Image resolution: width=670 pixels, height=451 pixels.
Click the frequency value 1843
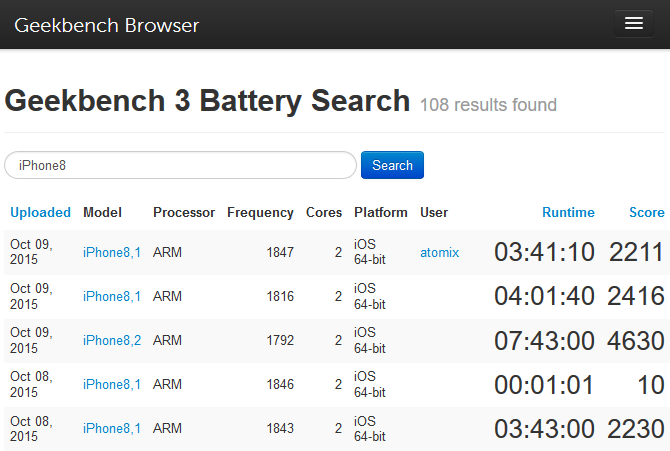(x=280, y=428)
